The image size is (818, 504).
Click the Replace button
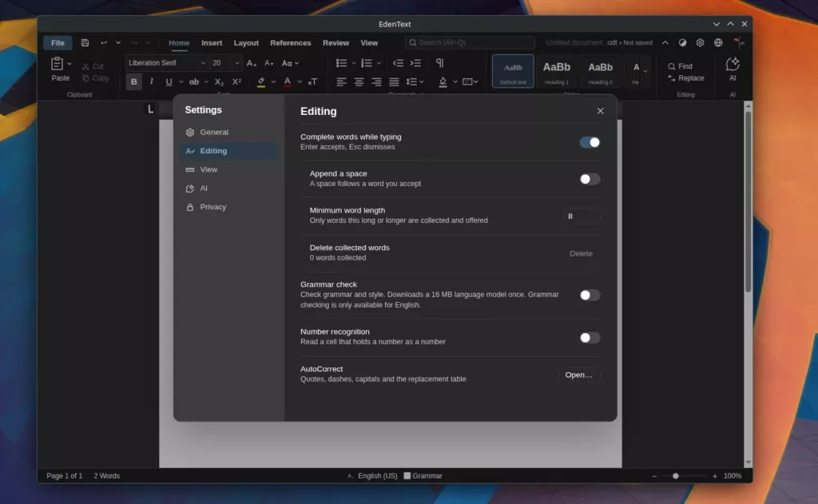(686, 78)
